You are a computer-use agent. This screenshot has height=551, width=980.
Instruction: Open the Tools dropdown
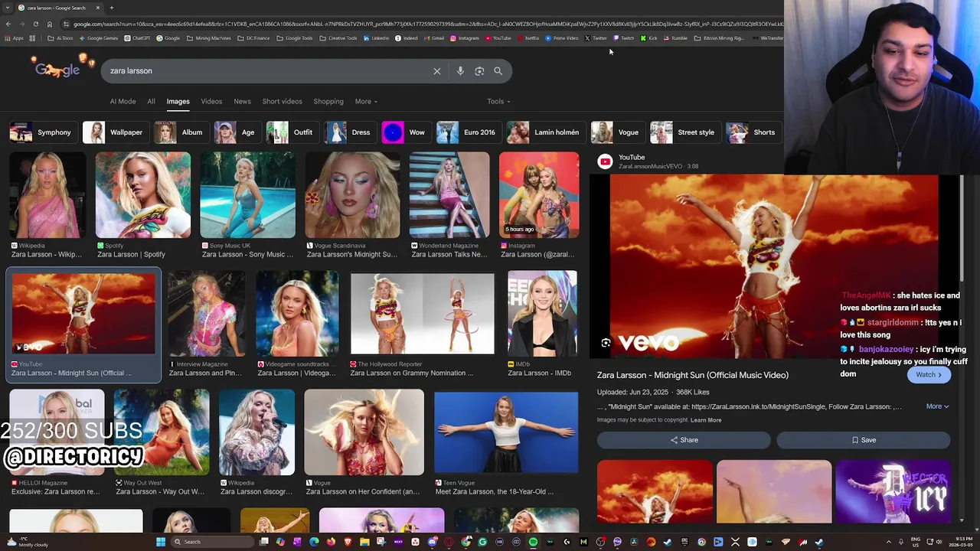pos(498,101)
